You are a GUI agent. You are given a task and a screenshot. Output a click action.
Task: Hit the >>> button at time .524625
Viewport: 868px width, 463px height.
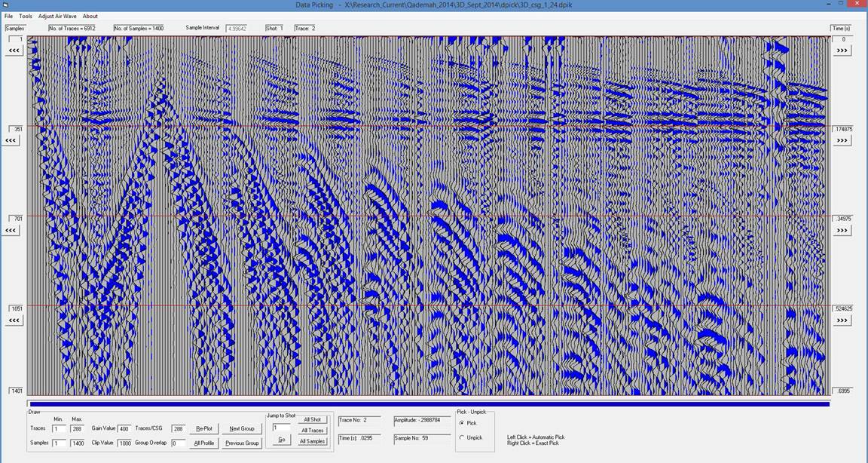coord(842,320)
